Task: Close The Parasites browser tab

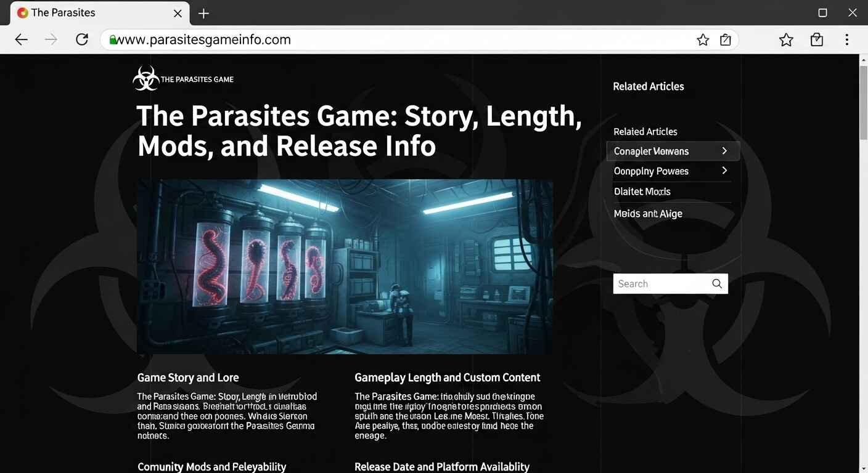Action: 178,12
